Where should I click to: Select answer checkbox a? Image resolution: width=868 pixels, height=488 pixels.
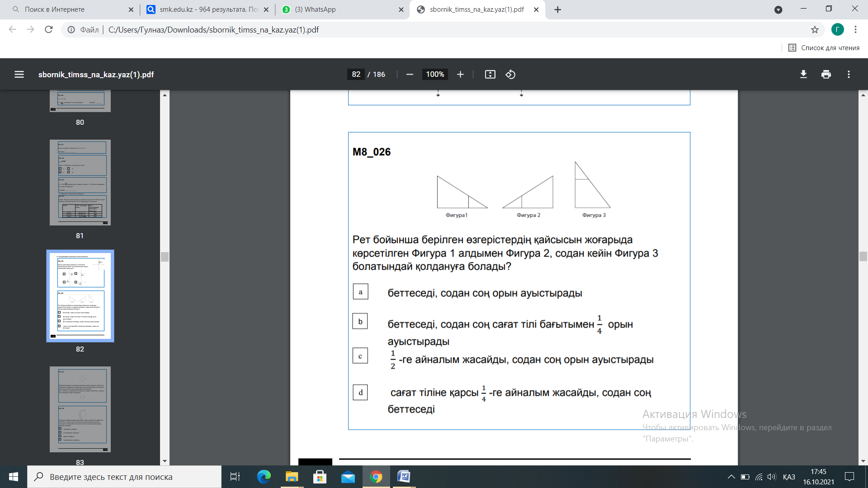(360, 292)
